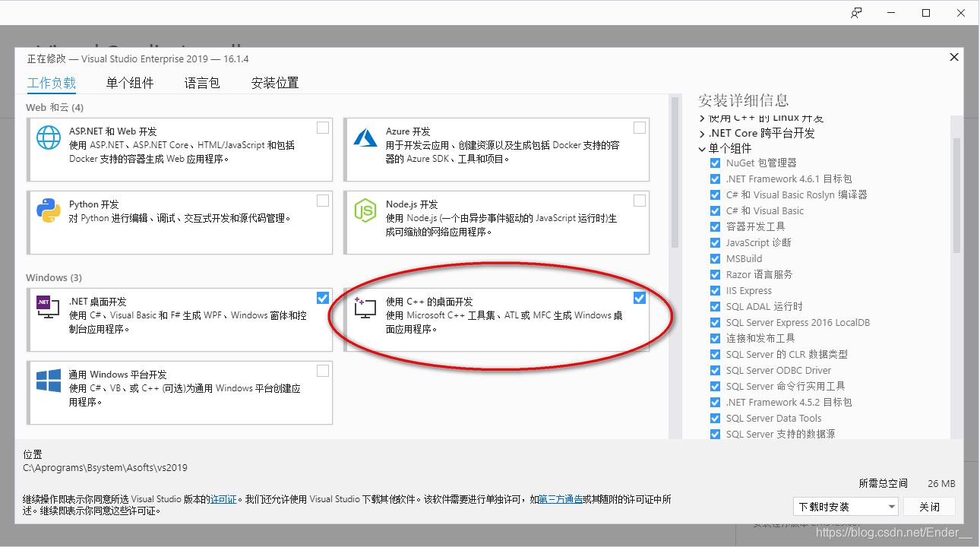The height and width of the screenshot is (547, 980).
Task: Disable the MSBuild component checkbox
Action: click(715, 258)
